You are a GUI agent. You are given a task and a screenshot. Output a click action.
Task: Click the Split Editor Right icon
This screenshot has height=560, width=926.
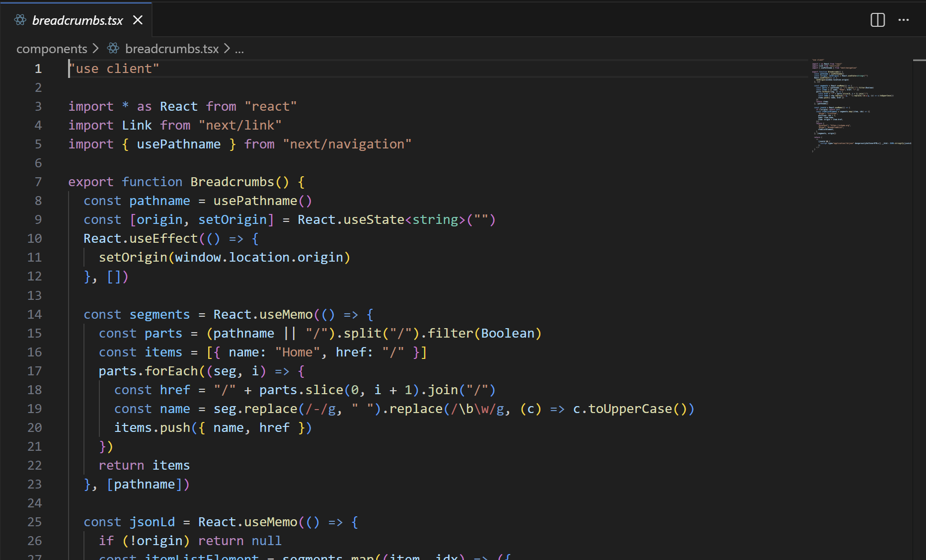[877, 20]
